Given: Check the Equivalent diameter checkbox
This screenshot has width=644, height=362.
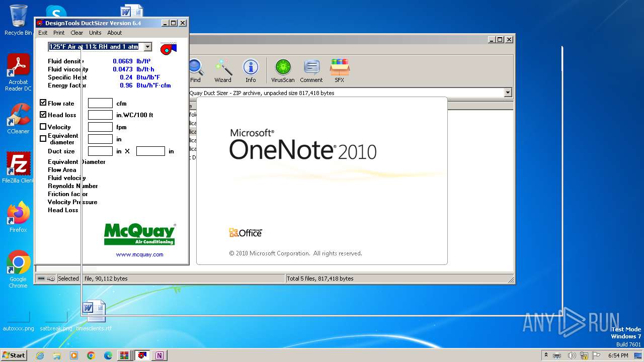Looking at the screenshot, I should tap(43, 138).
